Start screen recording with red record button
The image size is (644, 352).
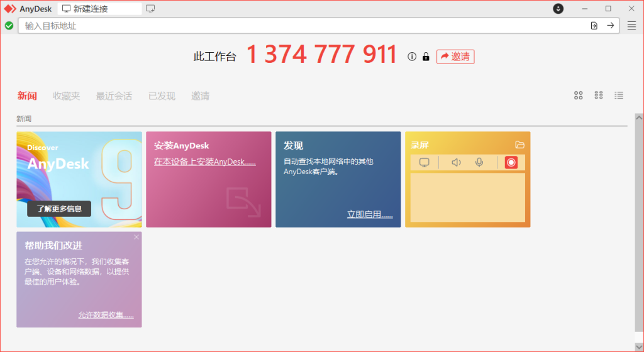pyautogui.click(x=511, y=162)
